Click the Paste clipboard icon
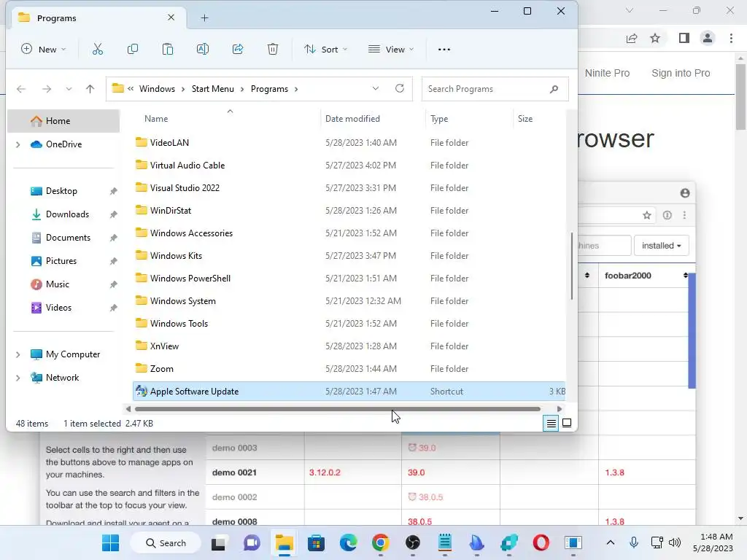 tap(168, 49)
